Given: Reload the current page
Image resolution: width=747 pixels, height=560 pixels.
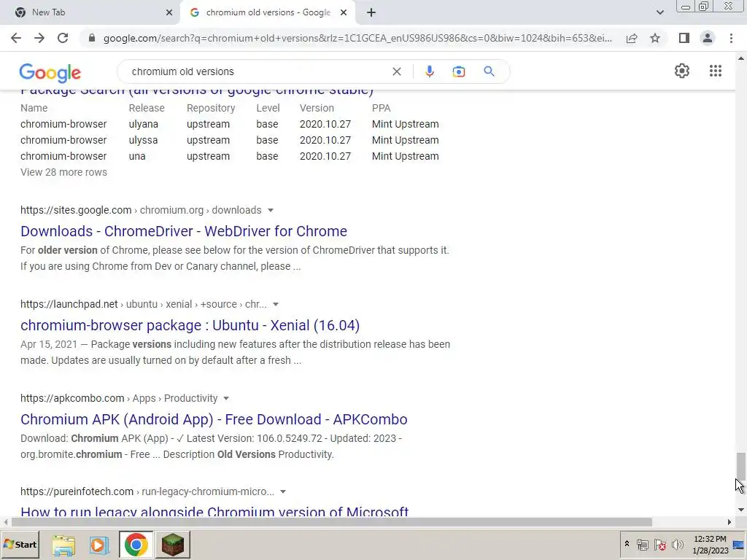Looking at the screenshot, I should coord(63,38).
